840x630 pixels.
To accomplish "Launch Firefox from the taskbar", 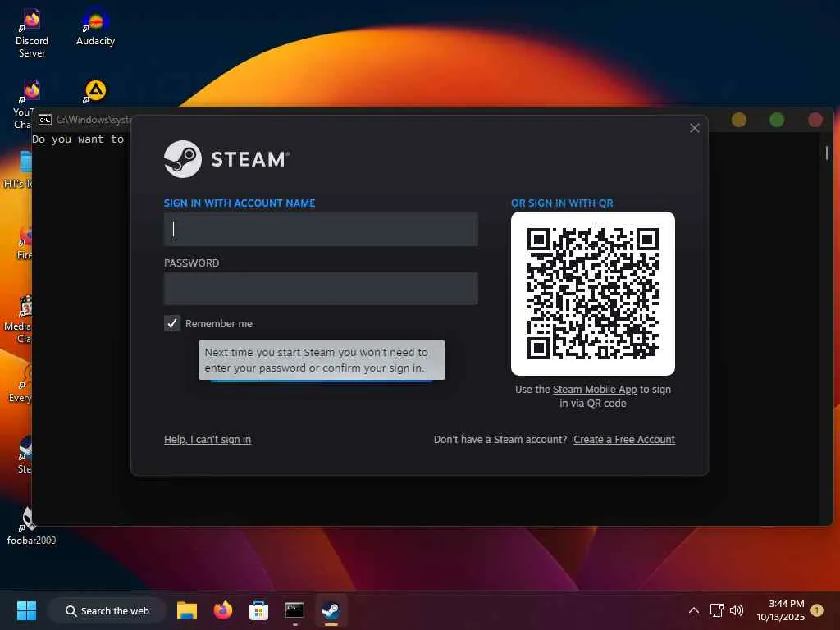I will (x=223, y=610).
